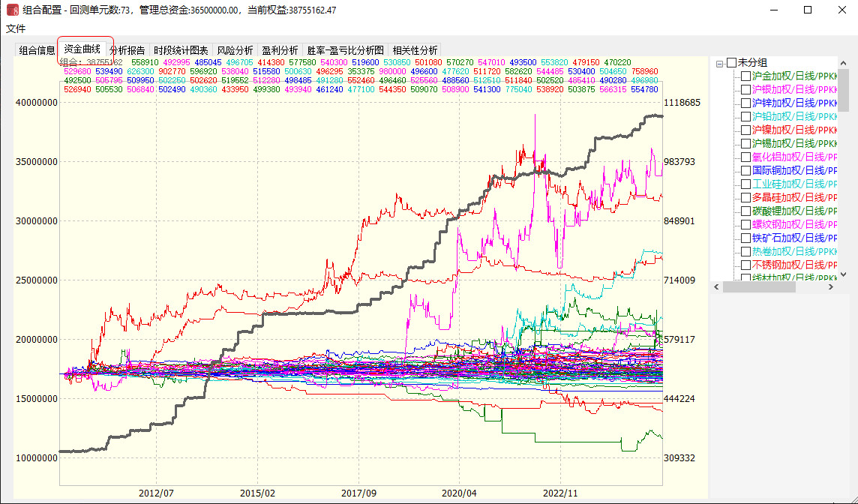The height and width of the screenshot is (504, 858).
Task: Check the 未分组 group checkbox
Action: [x=732, y=63]
